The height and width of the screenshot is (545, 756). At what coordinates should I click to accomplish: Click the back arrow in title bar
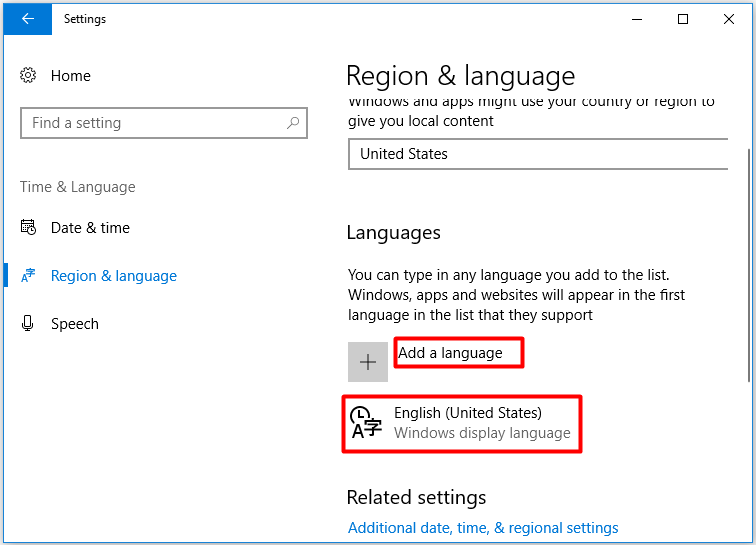click(x=27, y=19)
